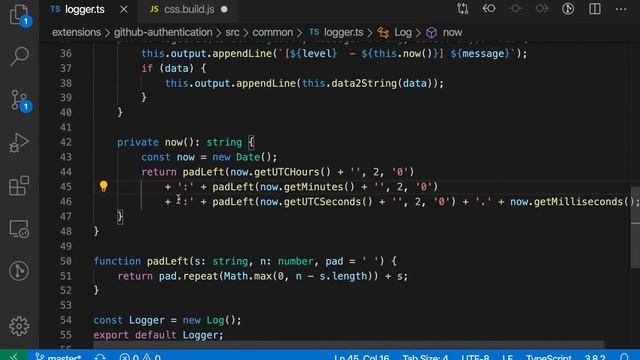The width and height of the screenshot is (640, 360).
Task: Click the dimmed commit-circle icon in editor toolbar
Action: click(x=516, y=9)
